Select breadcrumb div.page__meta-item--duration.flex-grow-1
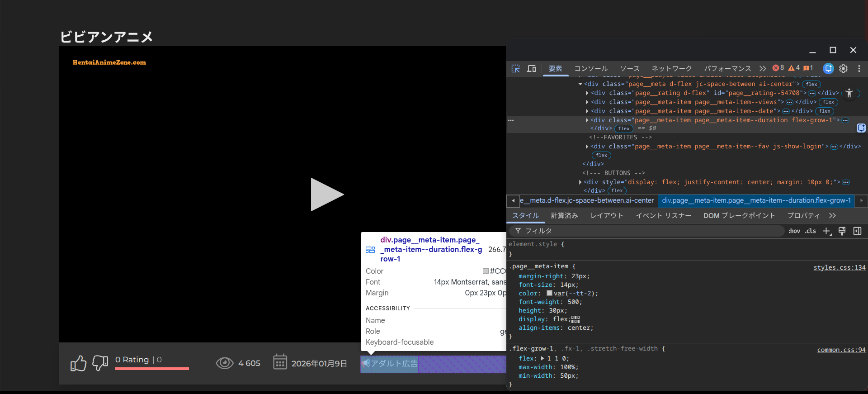The height and width of the screenshot is (394, 868). 756,200
